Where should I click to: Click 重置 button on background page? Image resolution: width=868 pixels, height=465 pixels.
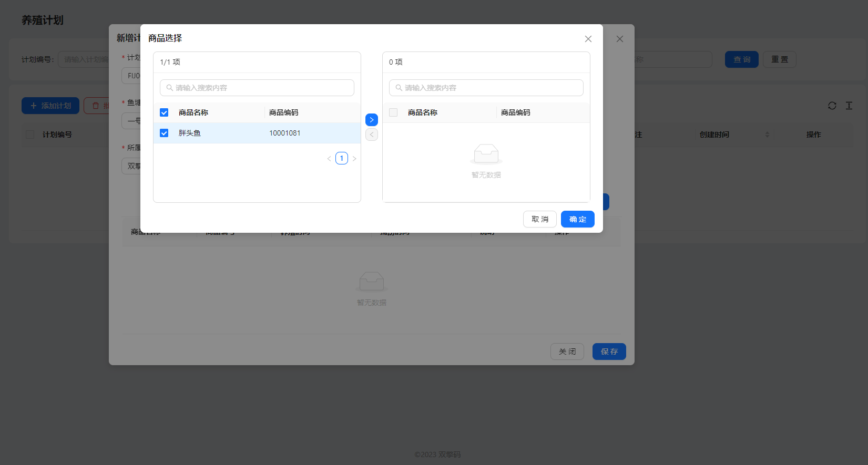(780, 59)
